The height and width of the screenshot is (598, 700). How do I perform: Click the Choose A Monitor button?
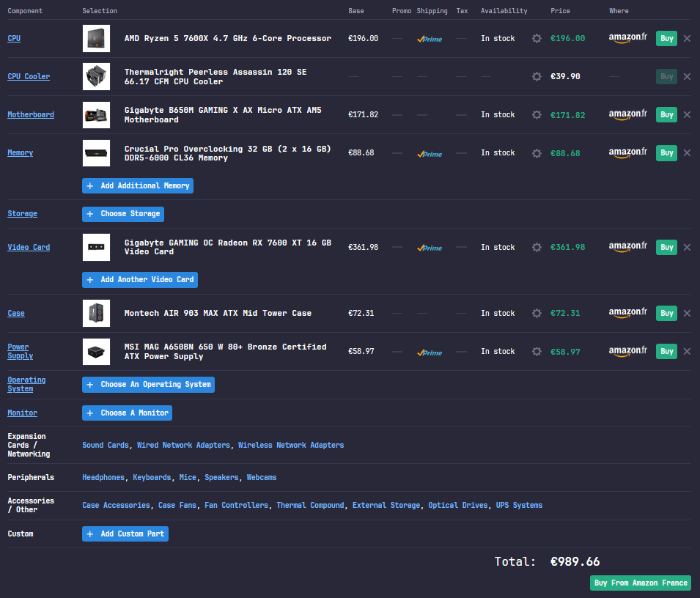(128, 413)
